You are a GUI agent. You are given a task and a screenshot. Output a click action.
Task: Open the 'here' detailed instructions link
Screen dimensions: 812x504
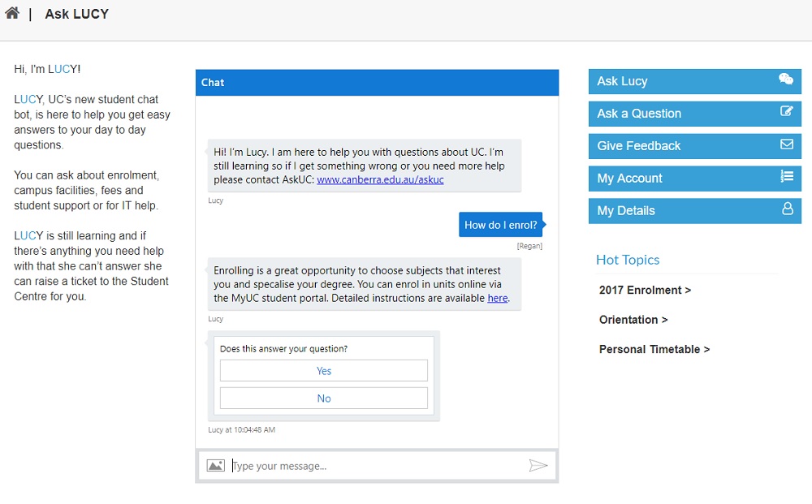coord(497,299)
